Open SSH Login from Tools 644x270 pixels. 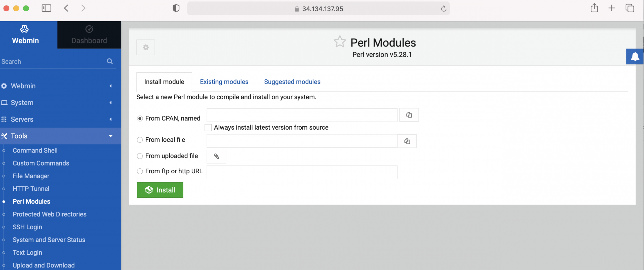[27, 227]
